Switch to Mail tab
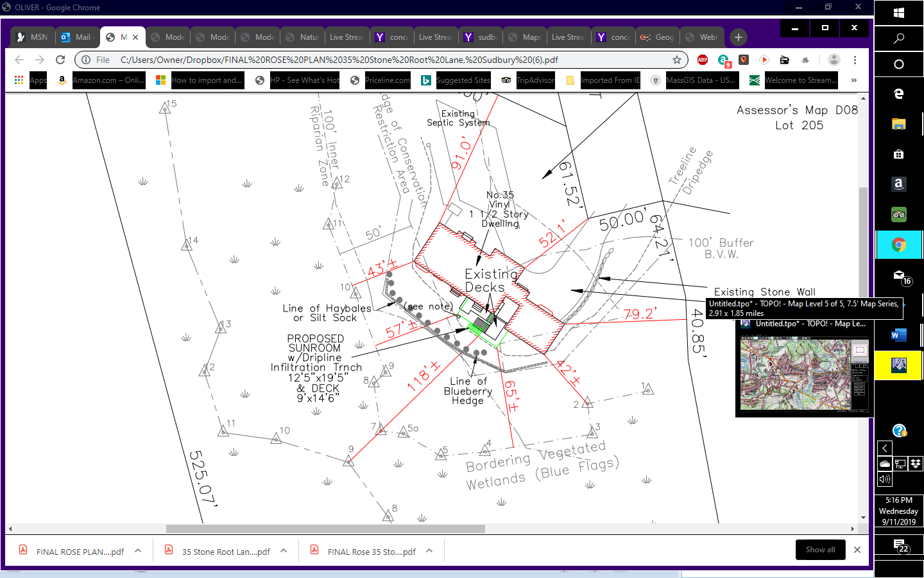Screen dimensions: 924x578 pyautogui.click(x=77, y=37)
